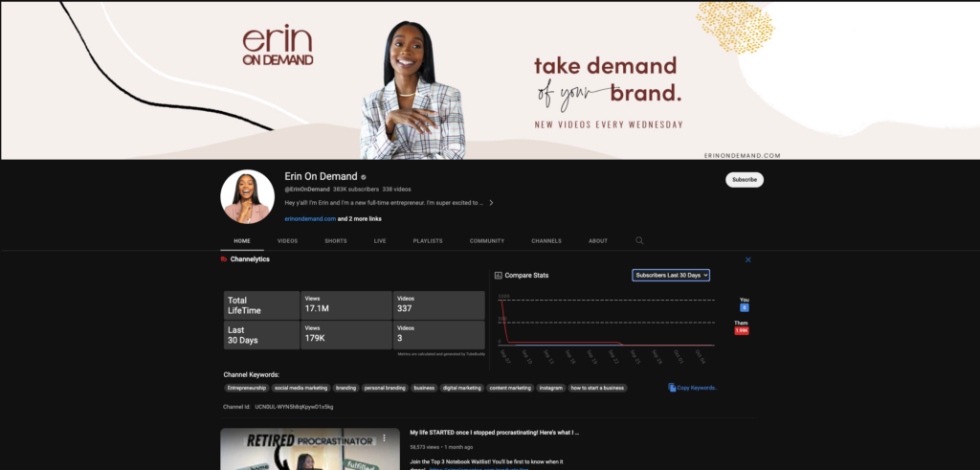Viewport: 980px width, 470px height.
Task: Open the 'My life STARTED' video title
Action: point(495,432)
